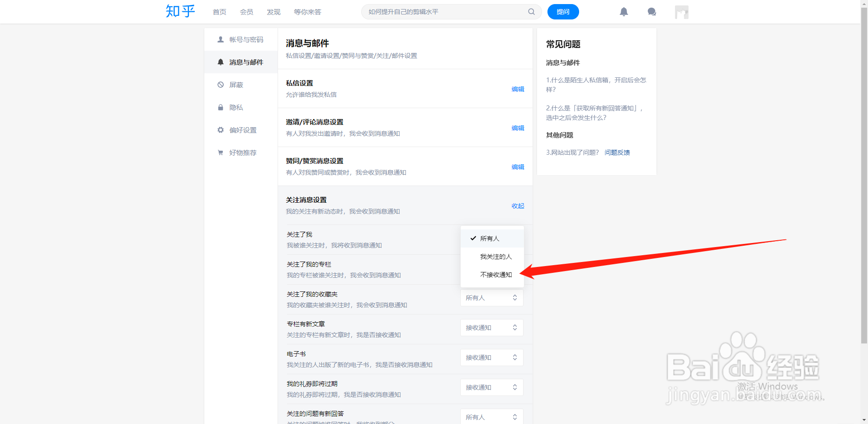Screen dimensions: 868x424
Task: Open the 关注了我的收藏夹 dropdown
Action: coord(491,297)
